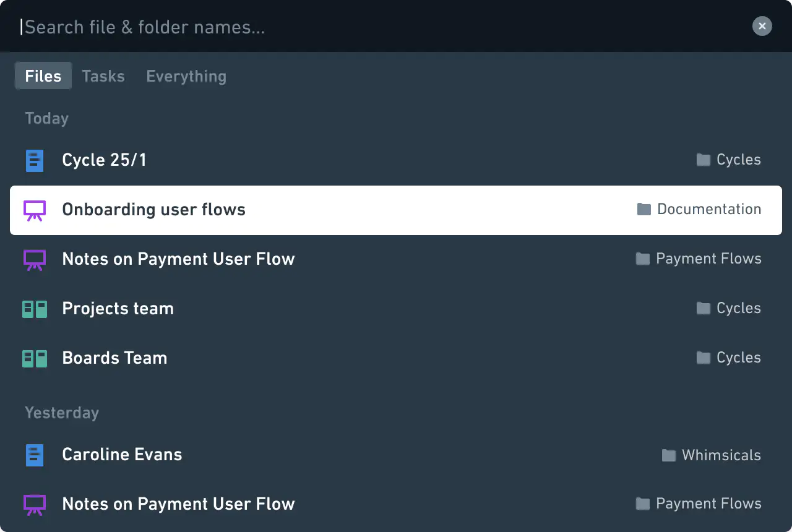This screenshot has height=532, width=792.
Task: Click the Documentation folder icon
Action: [644, 209]
